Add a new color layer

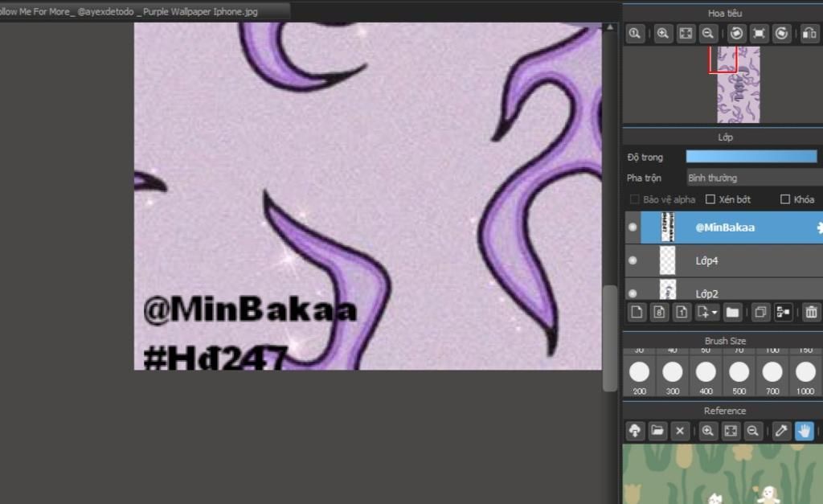click(x=637, y=313)
